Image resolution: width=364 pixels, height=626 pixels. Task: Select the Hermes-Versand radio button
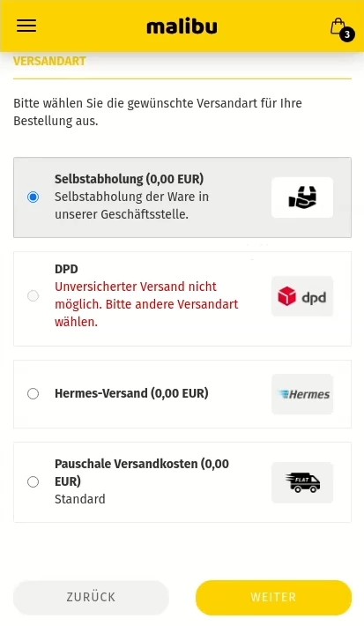pyautogui.click(x=33, y=393)
